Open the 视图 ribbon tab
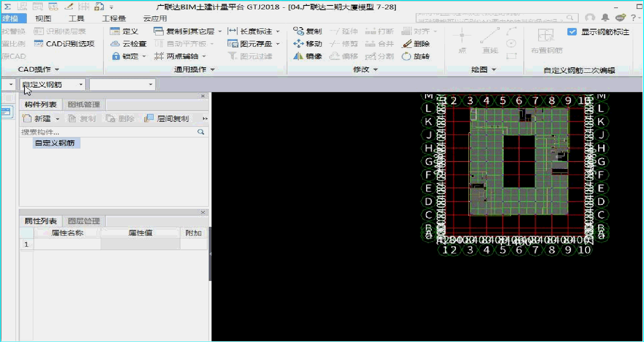The height and width of the screenshot is (342, 644). pyautogui.click(x=43, y=18)
